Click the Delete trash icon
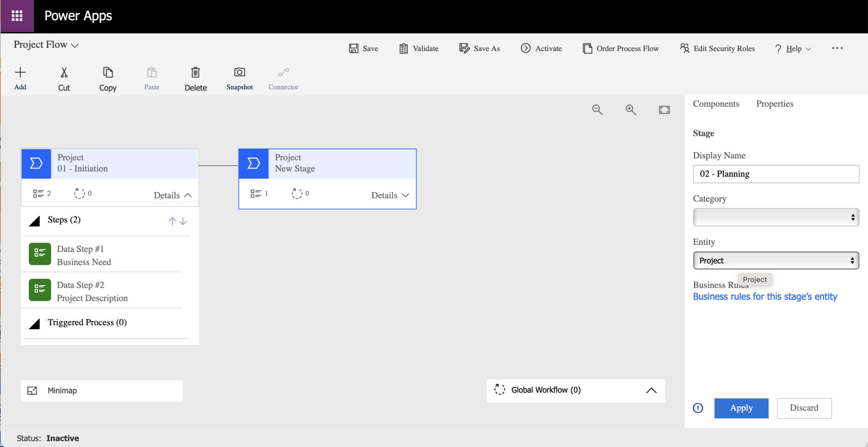Image resolution: width=868 pixels, height=447 pixels. pos(195,72)
